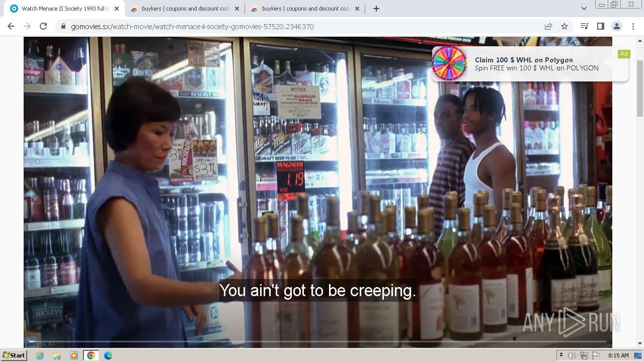Open the network connection tray icon
This screenshot has width=644, height=362.
(x=584, y=355)
